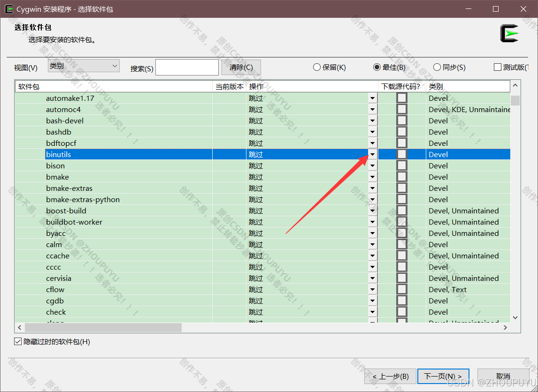Click the vertical scrollbar up arrow
Viewport: 538px width, 392px height.
click(515, 86)
